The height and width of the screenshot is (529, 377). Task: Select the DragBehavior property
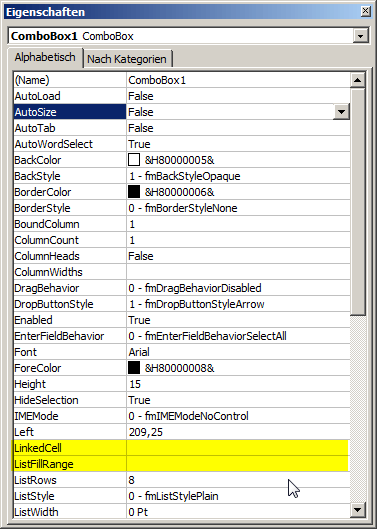(x=70, y=288)
